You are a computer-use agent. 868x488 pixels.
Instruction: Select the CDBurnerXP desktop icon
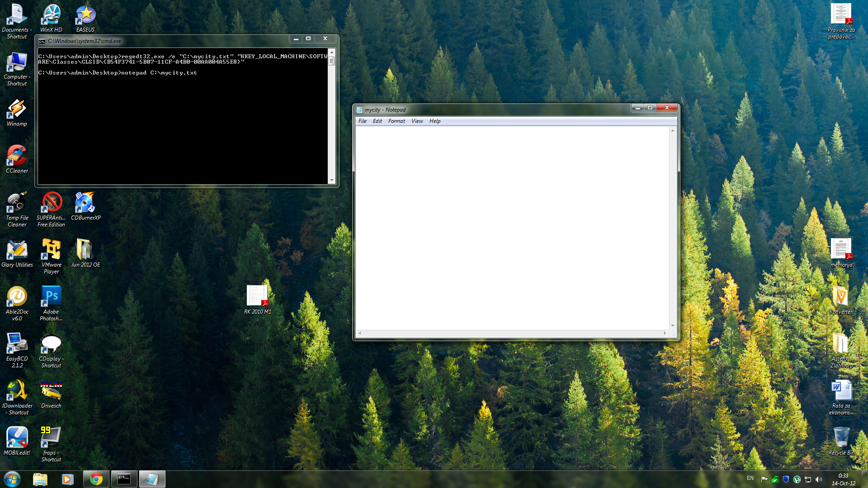(85, 203)
